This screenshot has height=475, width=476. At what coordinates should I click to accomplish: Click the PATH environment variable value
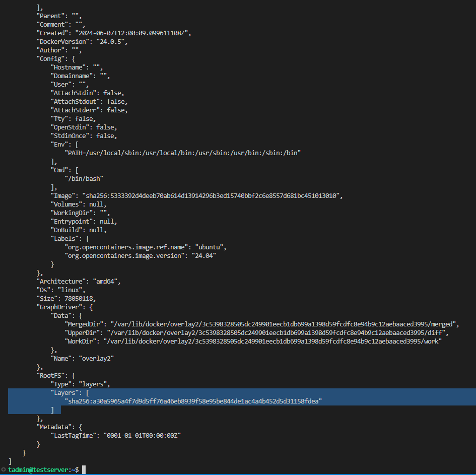(183, 153)
